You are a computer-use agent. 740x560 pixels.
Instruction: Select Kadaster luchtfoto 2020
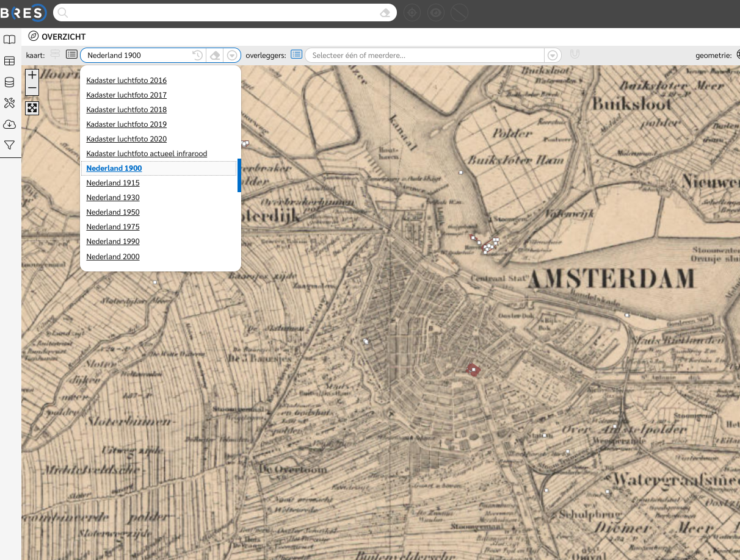click(x=126, y=139)
